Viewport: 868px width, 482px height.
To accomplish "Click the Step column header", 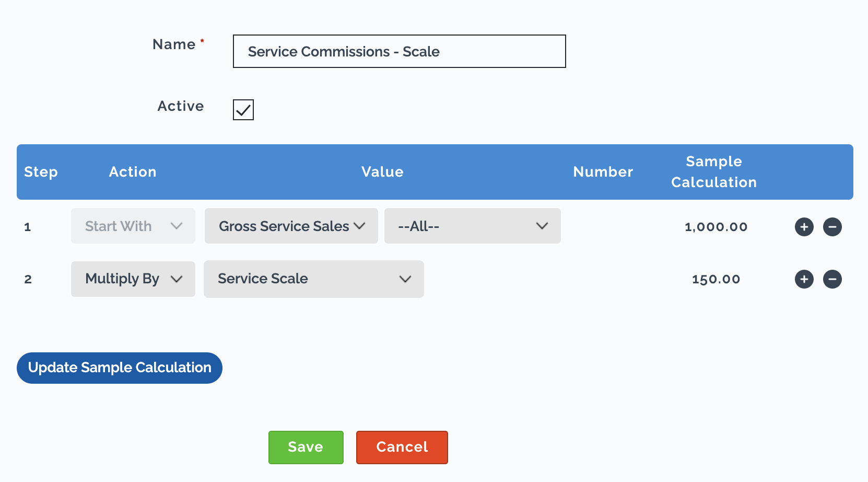I will pos(41,172).
